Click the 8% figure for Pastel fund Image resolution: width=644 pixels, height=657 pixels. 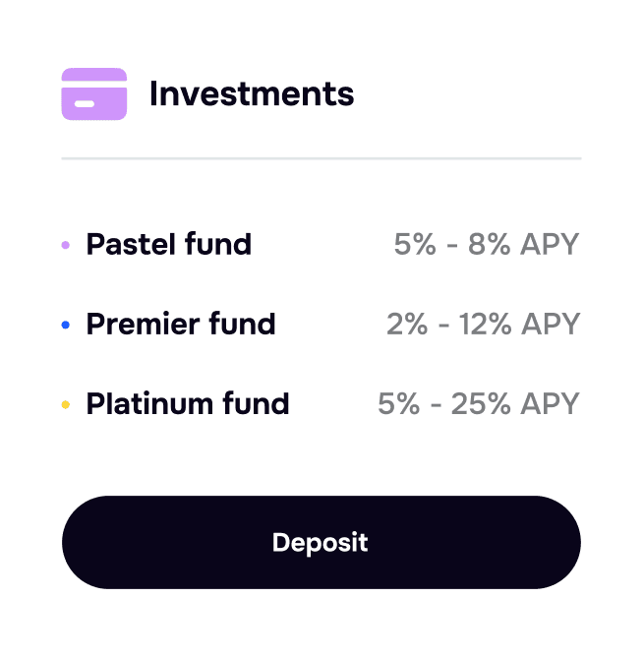click(x=490, y=244)
